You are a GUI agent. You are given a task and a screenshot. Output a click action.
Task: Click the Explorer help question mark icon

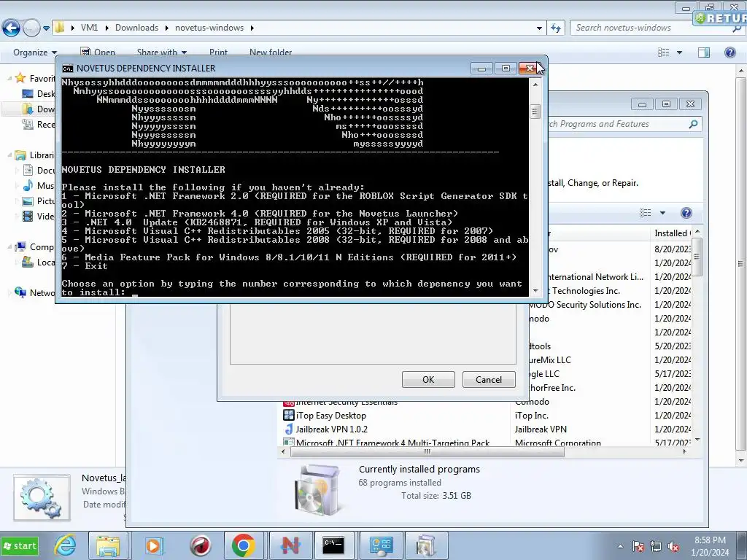(729, 52)
